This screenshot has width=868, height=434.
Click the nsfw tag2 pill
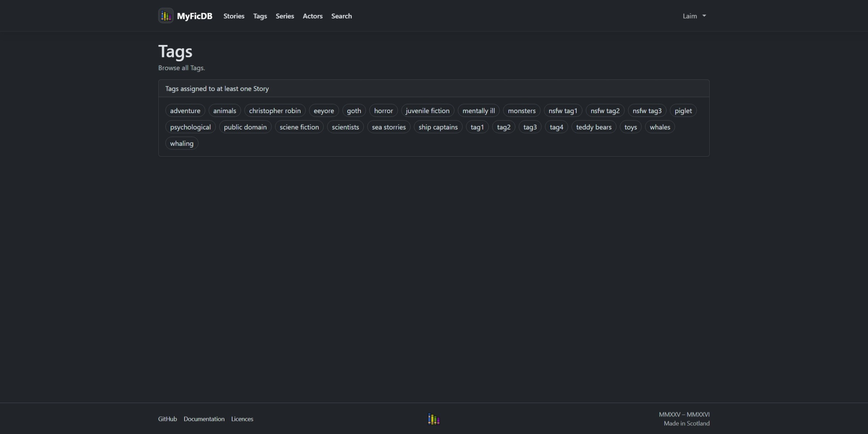tap(605, 111)
